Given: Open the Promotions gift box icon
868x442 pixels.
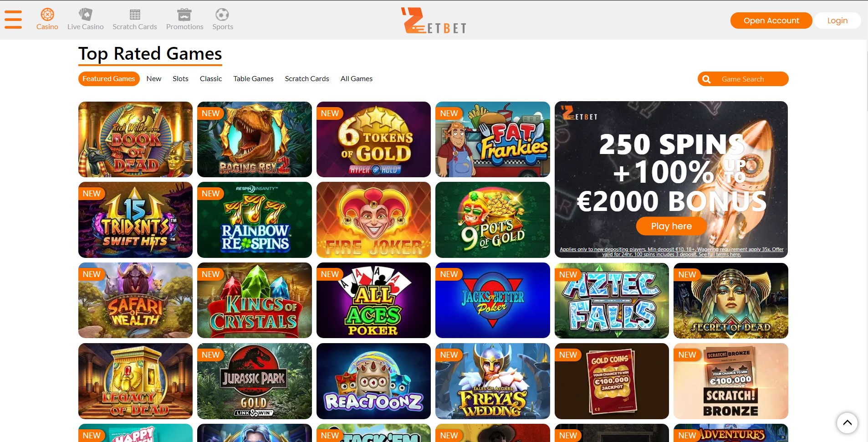Looking at the screenshot, I should [184, 15].
